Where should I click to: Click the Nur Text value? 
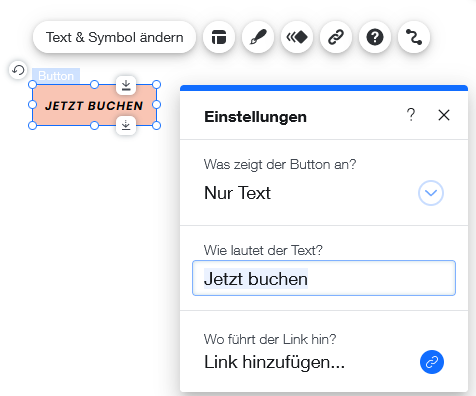tap(237, 193)
